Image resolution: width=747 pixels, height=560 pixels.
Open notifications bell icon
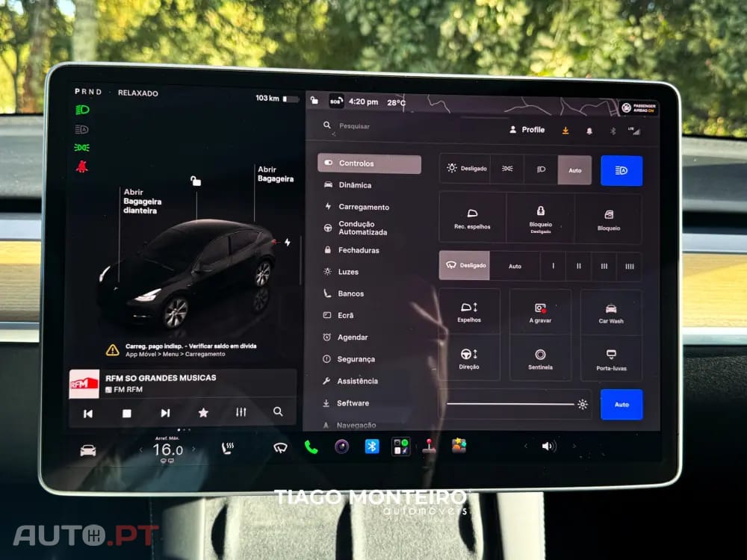coord(589,131)
